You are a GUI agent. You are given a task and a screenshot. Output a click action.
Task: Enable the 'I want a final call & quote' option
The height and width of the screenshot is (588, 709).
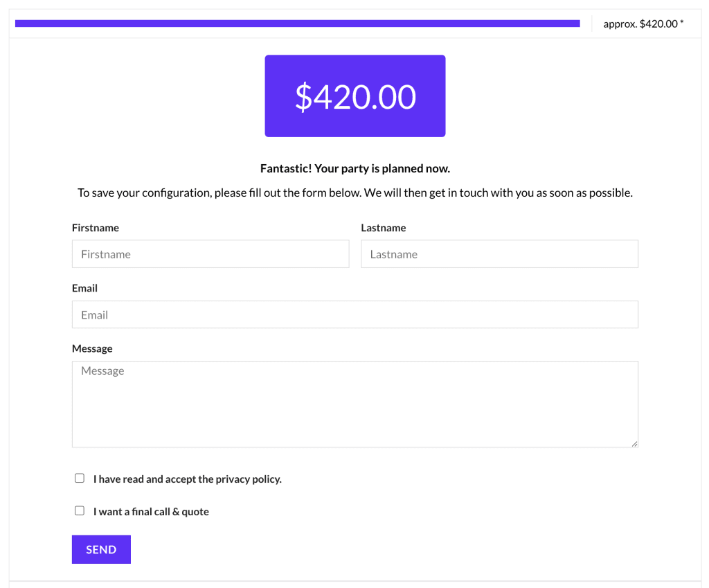click(x=79, y=510)
